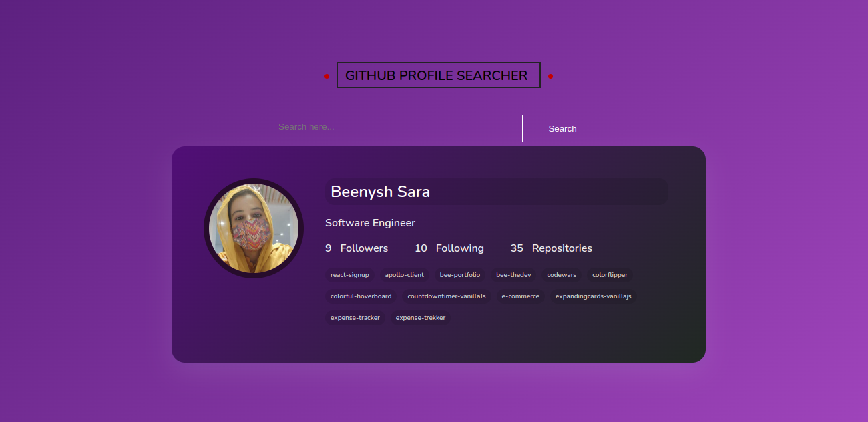Open the colorflipper repository tag
Image resolution: width=868 pixels, height=422 pixels.
click(x=610, y=275)
